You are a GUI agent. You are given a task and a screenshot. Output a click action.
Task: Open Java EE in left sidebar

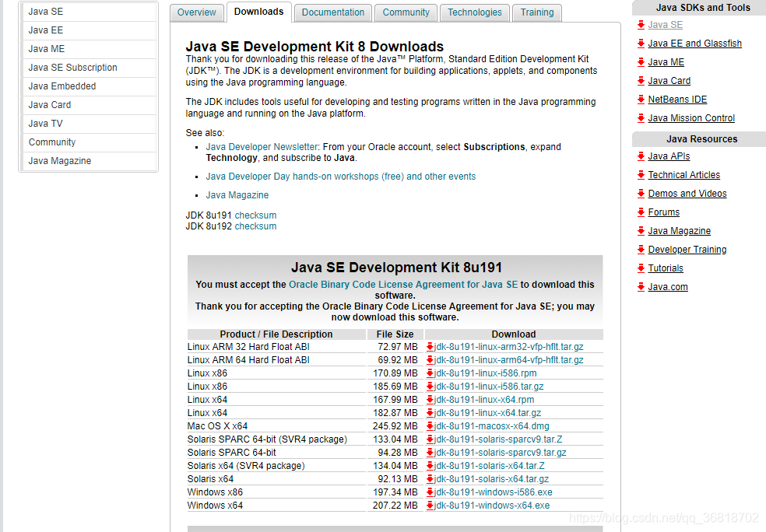(x=89, y=30)
